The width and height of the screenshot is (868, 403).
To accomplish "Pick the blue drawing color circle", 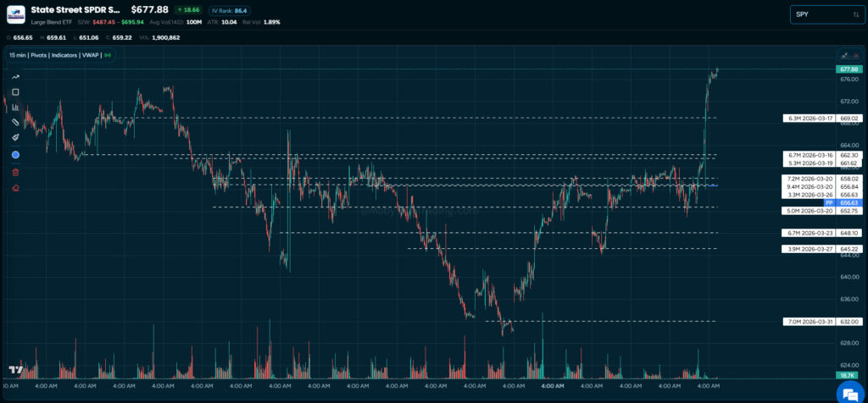I will (15, 155).
